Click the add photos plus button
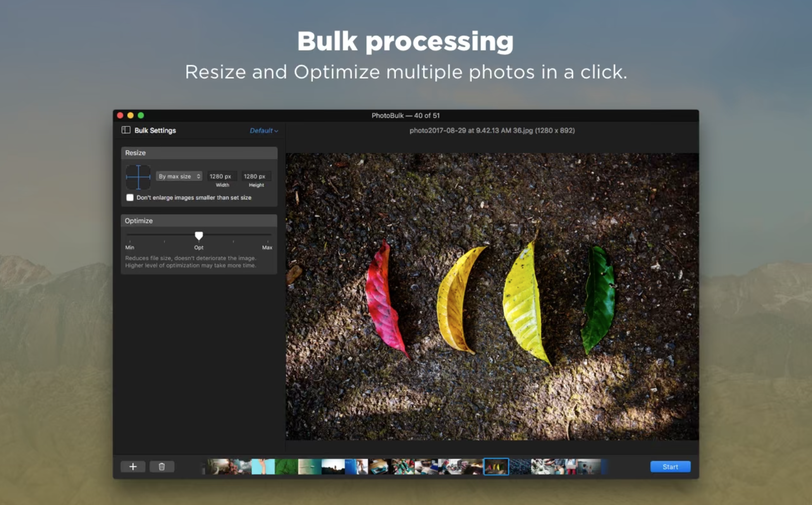The image size is (812, 505). (x=133, y=467)
